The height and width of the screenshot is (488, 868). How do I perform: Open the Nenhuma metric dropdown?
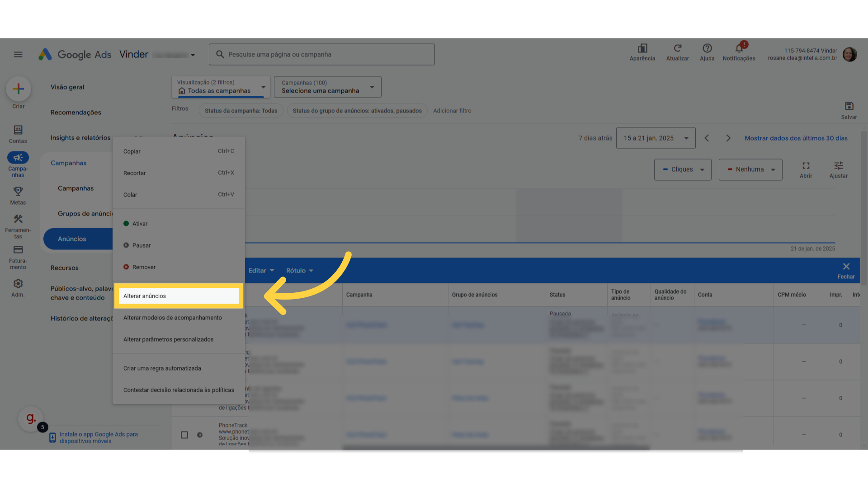click(x=750, y=169)
